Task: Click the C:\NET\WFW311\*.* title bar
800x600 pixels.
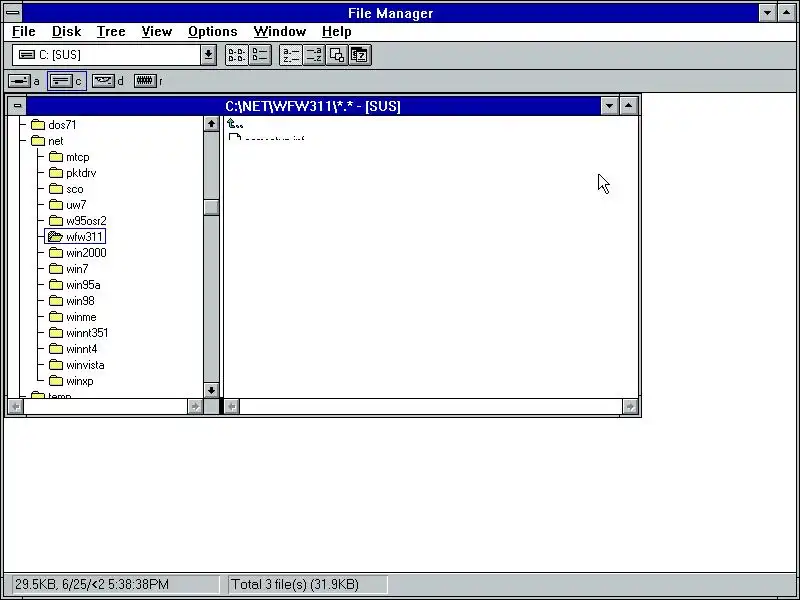Action: pyautogui.click(x=313, y=106)
